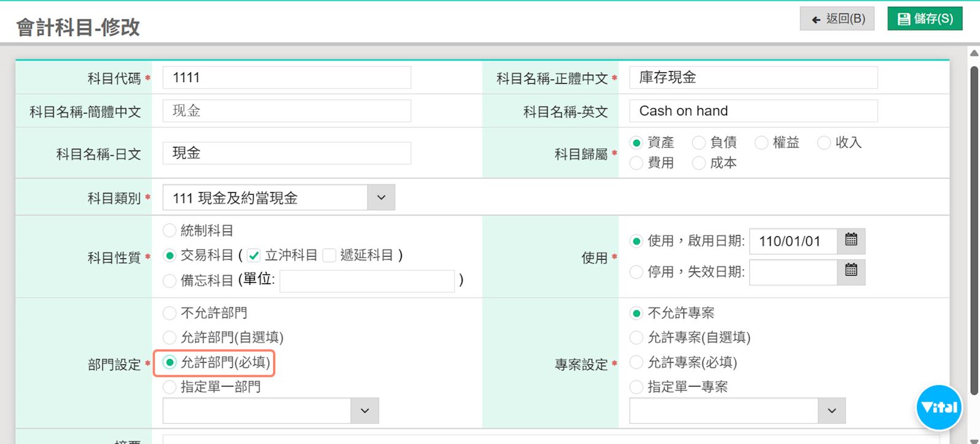Open the 指定單一專案 dropdown list
Viewport: 980px width, 444px height.
pos(831,411)
